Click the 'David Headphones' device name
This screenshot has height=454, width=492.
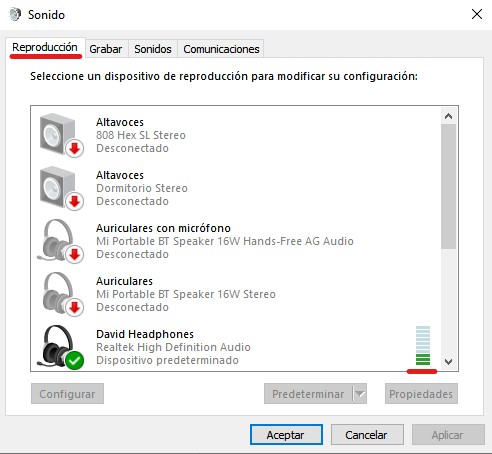click(145, 334)
